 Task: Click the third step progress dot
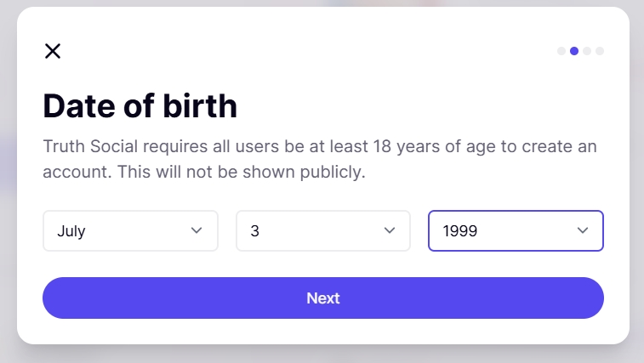point(587,51)
